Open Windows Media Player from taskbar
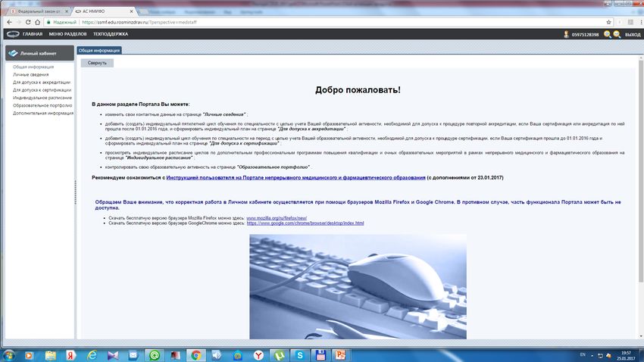 (x=29, y=355)
